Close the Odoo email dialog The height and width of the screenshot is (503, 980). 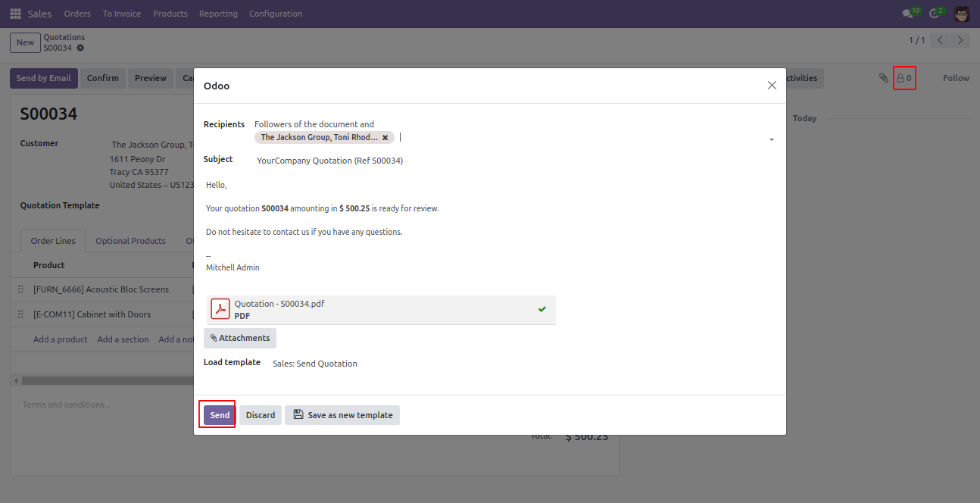click(x=772, y=86)
